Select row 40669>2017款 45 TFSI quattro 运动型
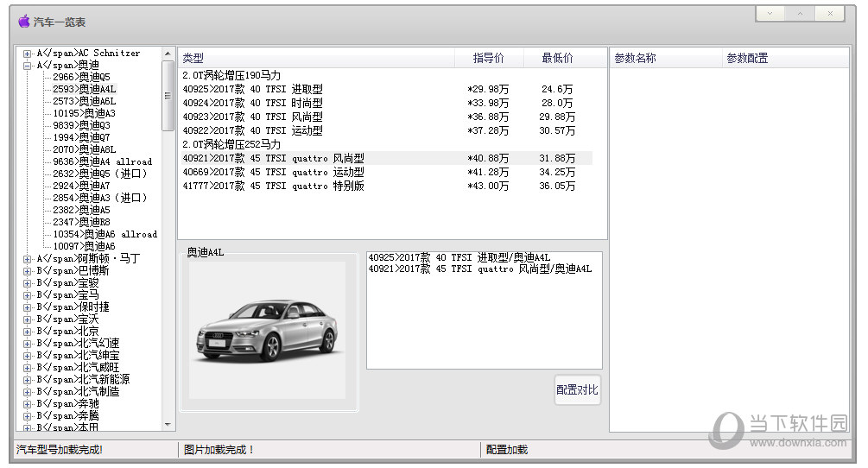Image resolution: width=868 pixels, height=468 pixels. 387,173
